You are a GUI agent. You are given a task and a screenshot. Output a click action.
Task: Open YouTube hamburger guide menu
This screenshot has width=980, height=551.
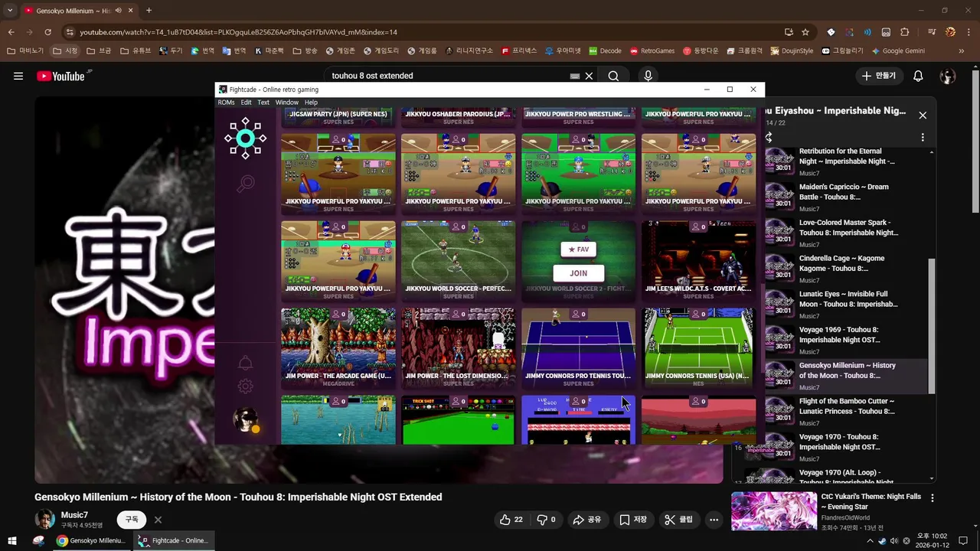coord(18,76)
